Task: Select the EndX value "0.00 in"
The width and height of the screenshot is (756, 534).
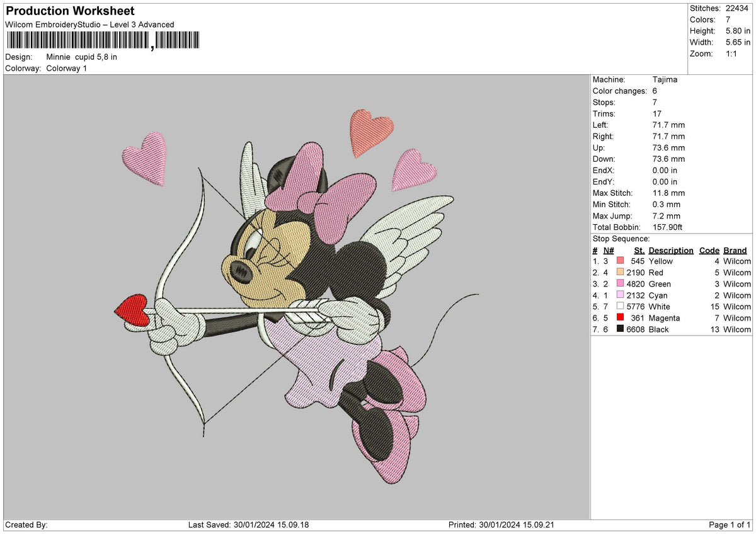Action: (665, 171)
